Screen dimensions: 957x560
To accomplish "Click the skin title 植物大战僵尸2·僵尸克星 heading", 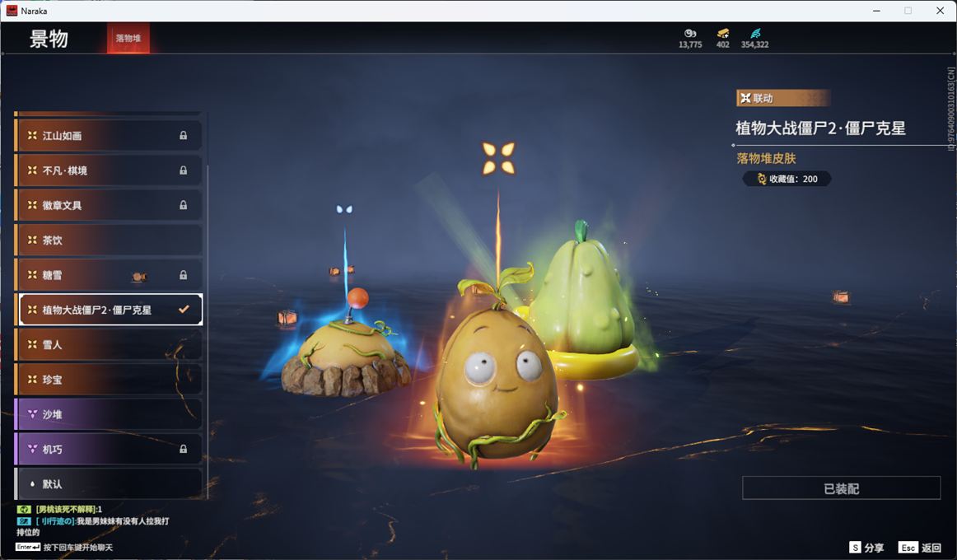I will [x=820, y=128].
